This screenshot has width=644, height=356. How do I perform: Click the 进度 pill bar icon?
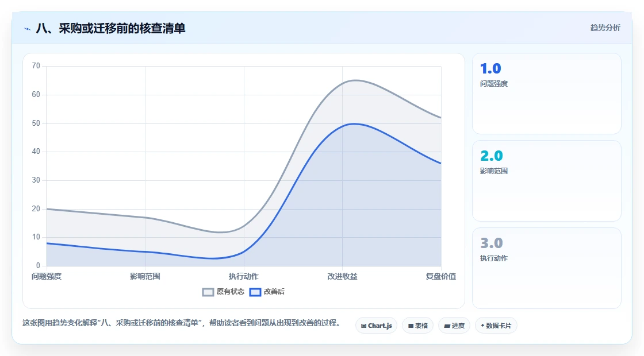(447, 326)
